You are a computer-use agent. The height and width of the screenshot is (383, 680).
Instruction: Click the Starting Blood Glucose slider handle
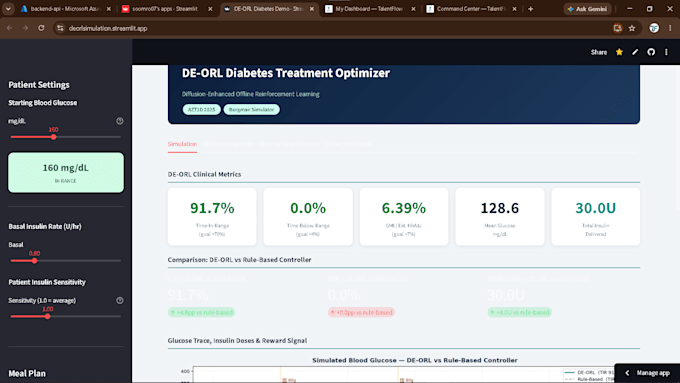tap(53, 137)
